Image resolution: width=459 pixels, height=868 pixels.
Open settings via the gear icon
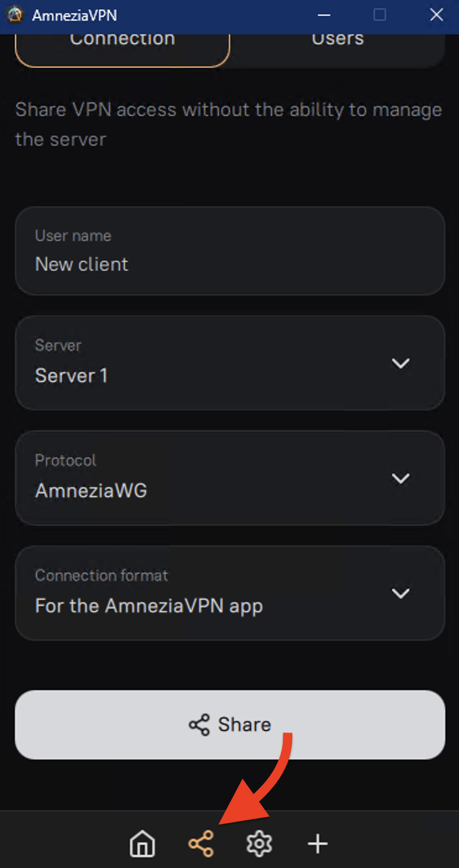tap(259, 844)
